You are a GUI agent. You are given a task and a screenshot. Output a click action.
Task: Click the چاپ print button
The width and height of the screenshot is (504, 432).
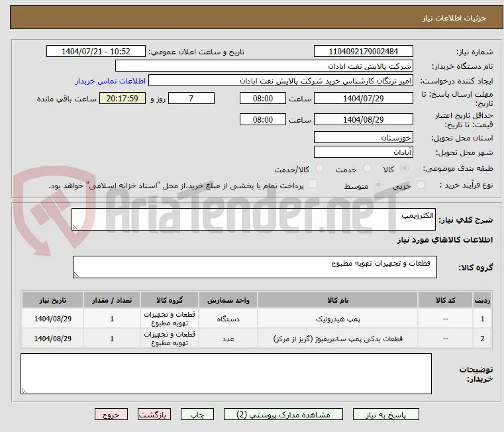(197, 414)
